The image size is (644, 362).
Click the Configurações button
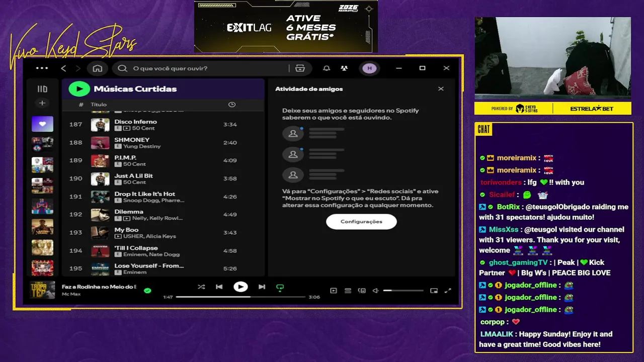click(361, 222)
